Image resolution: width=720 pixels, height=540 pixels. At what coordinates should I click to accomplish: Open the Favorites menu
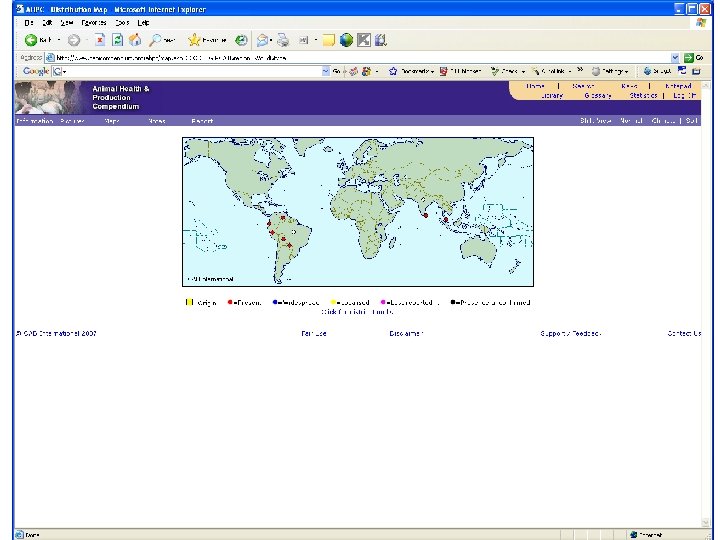(x=94, y=22)
